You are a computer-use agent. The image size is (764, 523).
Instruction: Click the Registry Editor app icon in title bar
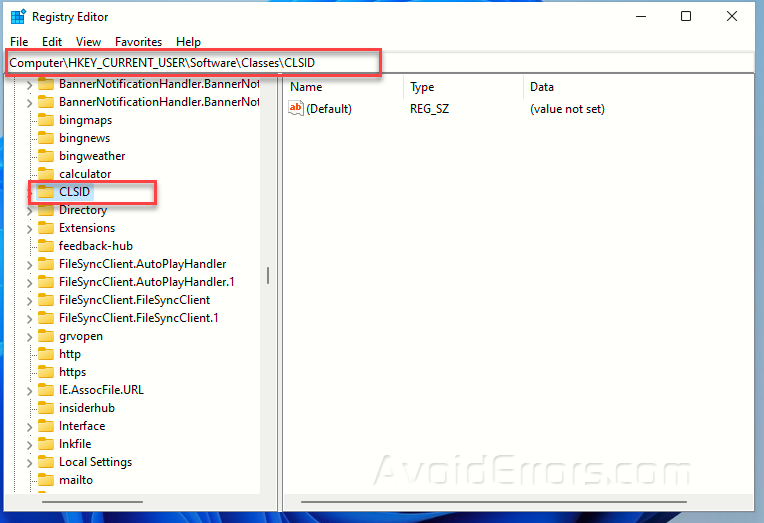point(18,17)
